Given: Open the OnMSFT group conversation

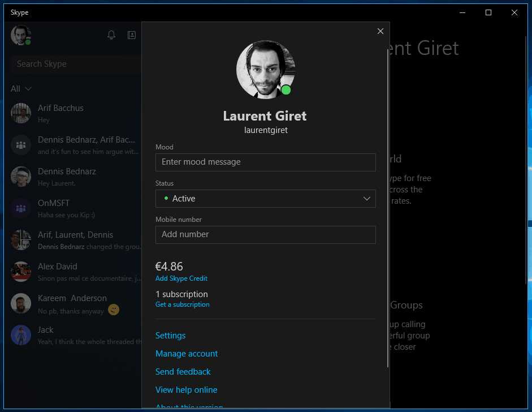Looking at the screenshot, I should [x=72, y=208].
